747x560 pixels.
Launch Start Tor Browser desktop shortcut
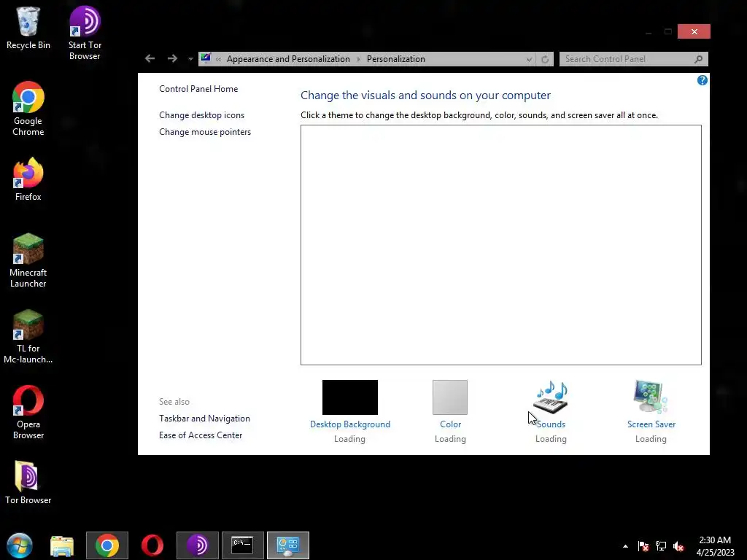(x=85, y=32)
